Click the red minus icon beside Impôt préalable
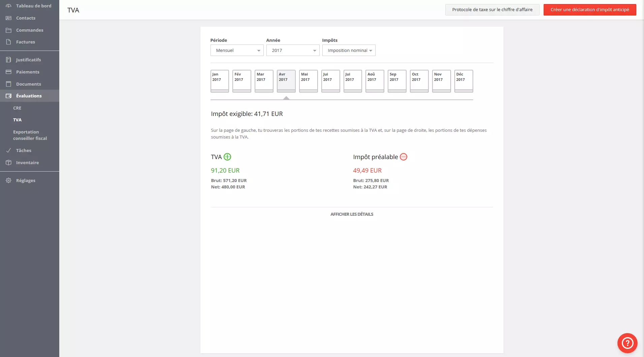 point(403,157)
